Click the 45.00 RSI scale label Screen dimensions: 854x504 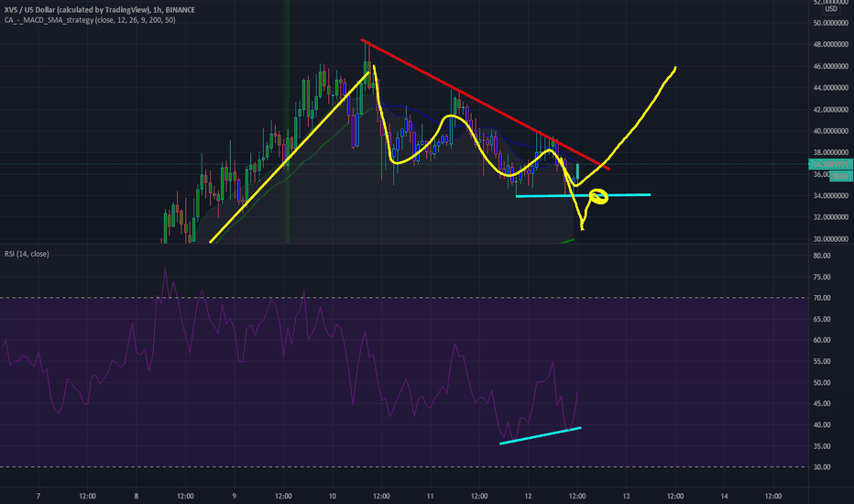821,404
